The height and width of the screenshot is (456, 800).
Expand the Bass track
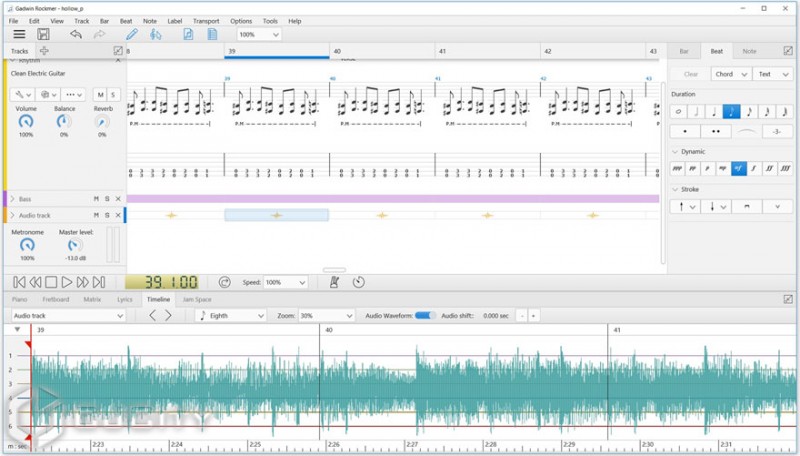coord(12,199)
